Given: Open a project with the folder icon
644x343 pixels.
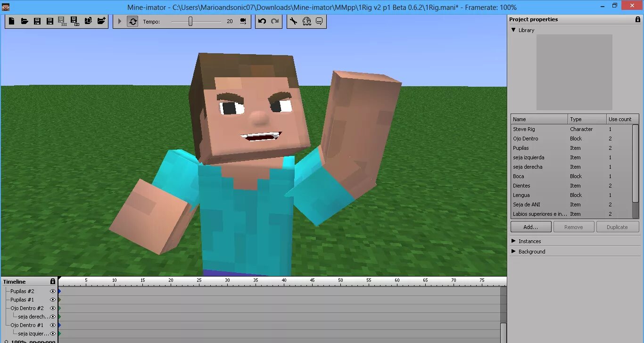Looking at the screenshot, I should [x=25, y=21].
